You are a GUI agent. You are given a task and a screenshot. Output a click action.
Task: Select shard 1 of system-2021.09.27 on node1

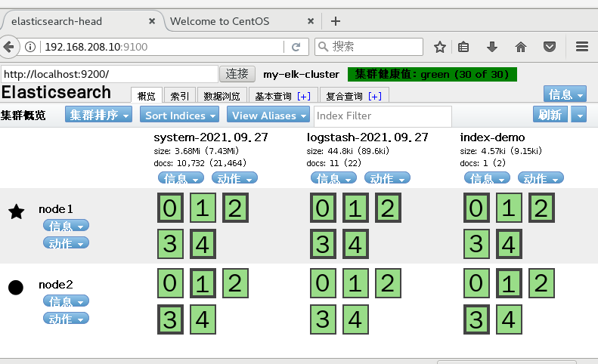click(203, 208)
